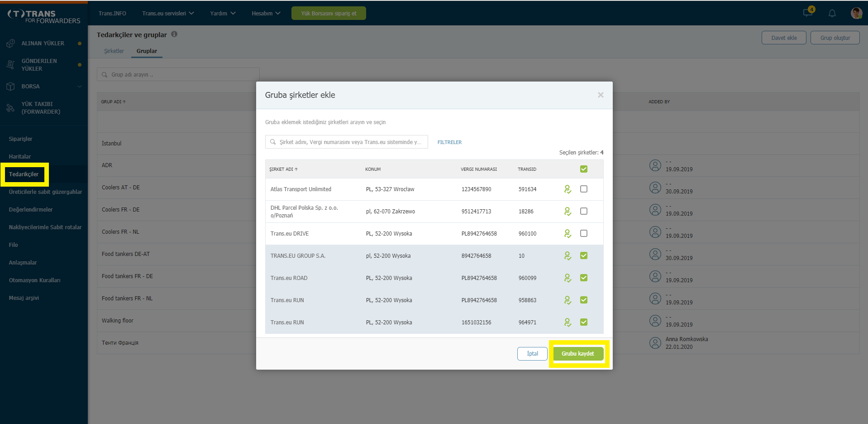Open Değerlendirmeler in the sidebar
This screenshot has height=424, width=868.
(31, 210)
